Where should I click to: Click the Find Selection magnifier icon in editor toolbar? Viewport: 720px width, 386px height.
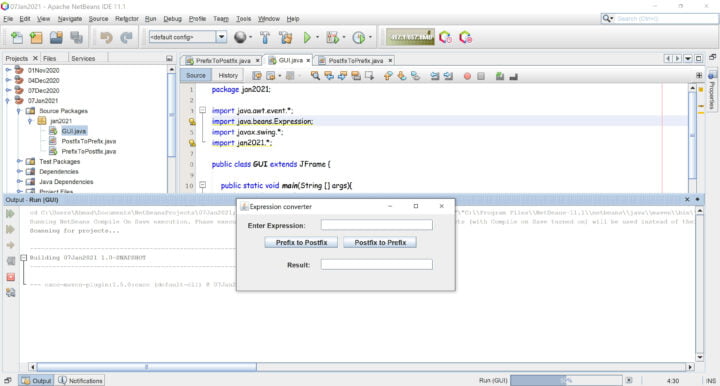tap(315, 76)
